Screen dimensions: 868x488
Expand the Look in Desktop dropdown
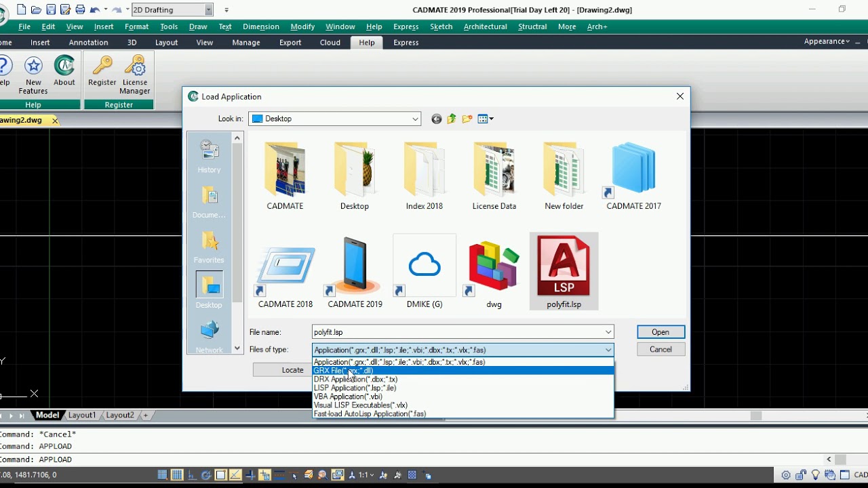coord(415,119)
